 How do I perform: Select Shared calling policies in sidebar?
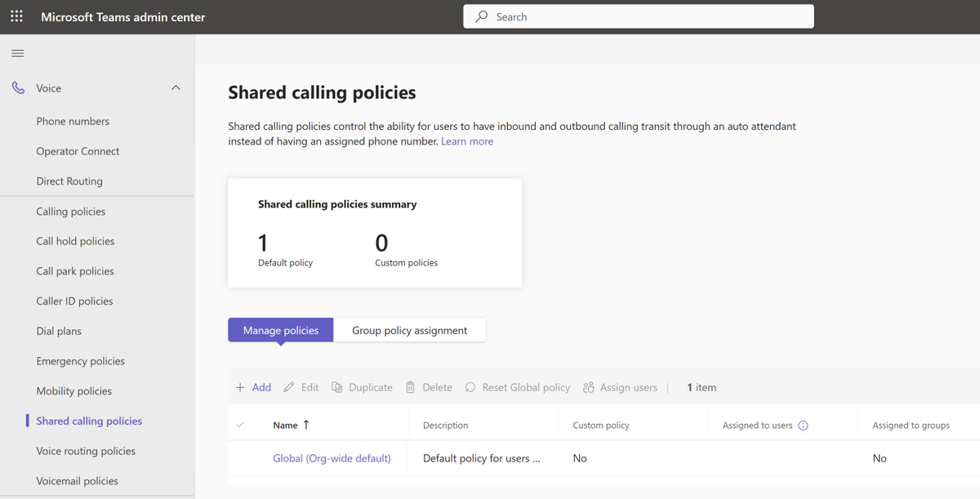point(89,421)
